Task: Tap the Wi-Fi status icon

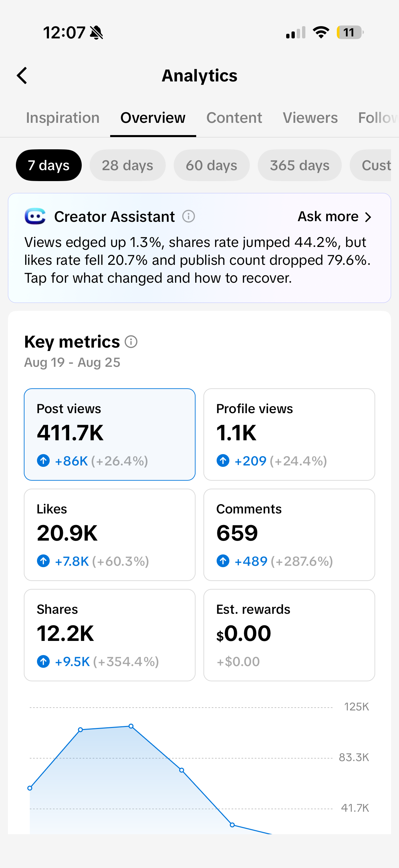Action: tap(321, 32)
